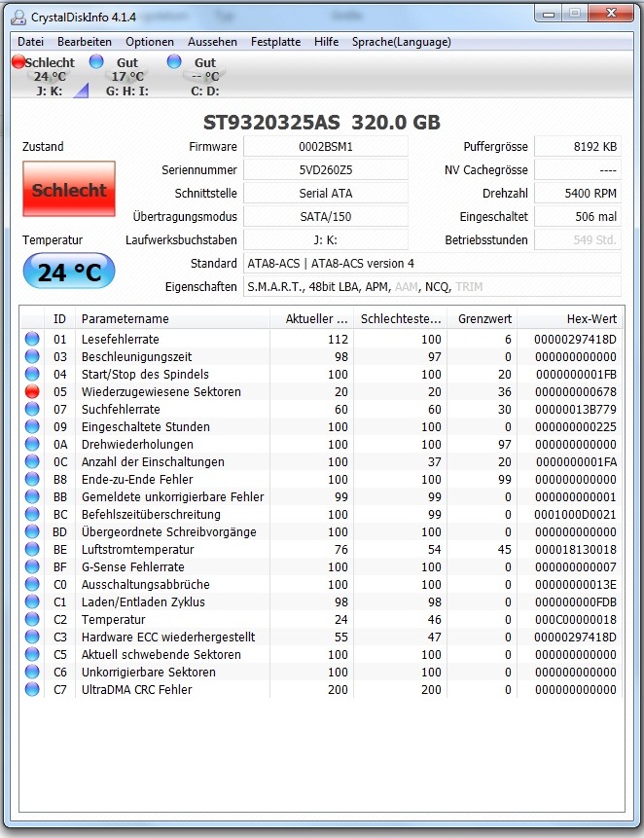Select the red Schlecht J: K: disk
Image resolution: width=644 pixels, height=838 pixels.
45,76
